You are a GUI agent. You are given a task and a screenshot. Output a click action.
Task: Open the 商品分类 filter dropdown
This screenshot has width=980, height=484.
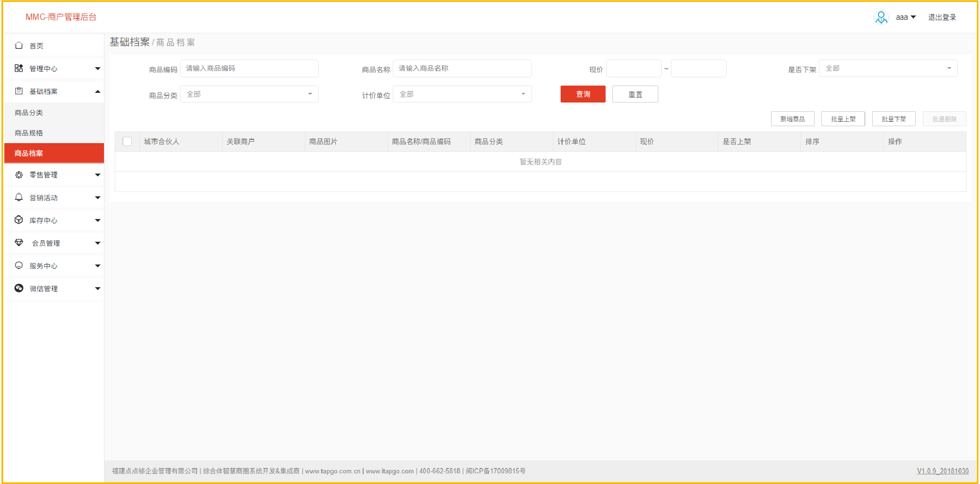pos(249,94)
